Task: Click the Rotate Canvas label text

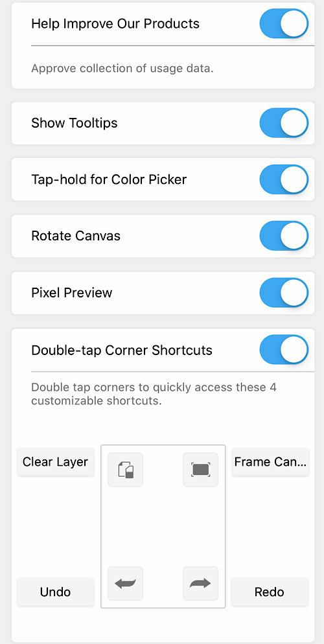Action: 76,236
